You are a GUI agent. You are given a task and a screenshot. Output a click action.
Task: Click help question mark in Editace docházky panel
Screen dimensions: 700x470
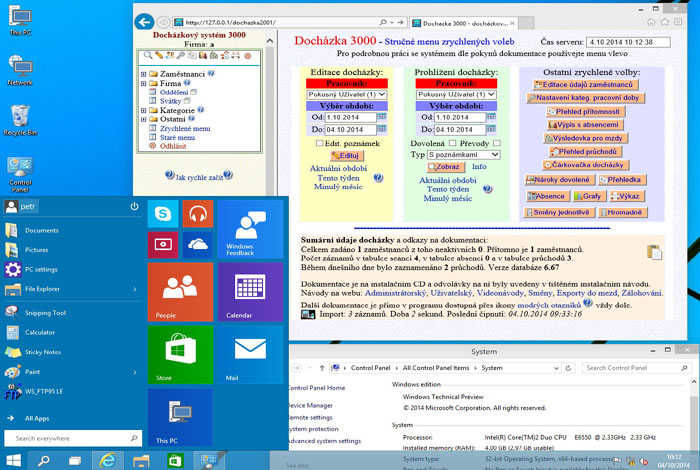378,178
